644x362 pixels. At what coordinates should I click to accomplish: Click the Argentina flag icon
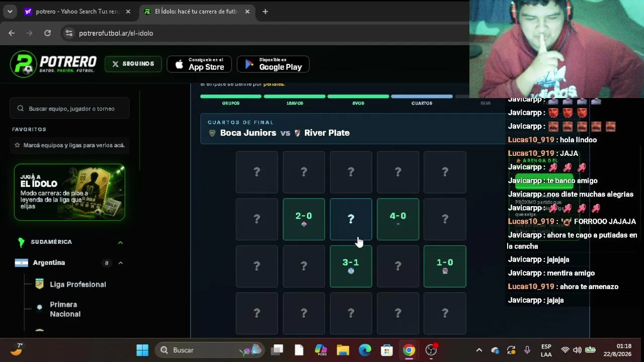[21, 263]
